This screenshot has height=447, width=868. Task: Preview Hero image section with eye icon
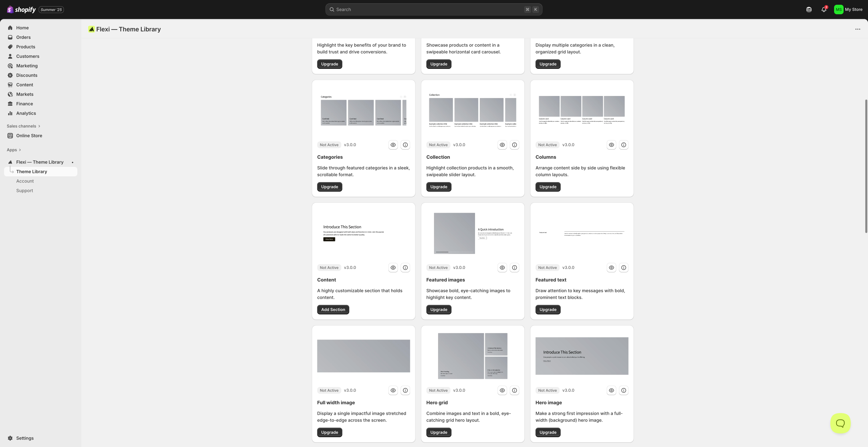[611, 390]
